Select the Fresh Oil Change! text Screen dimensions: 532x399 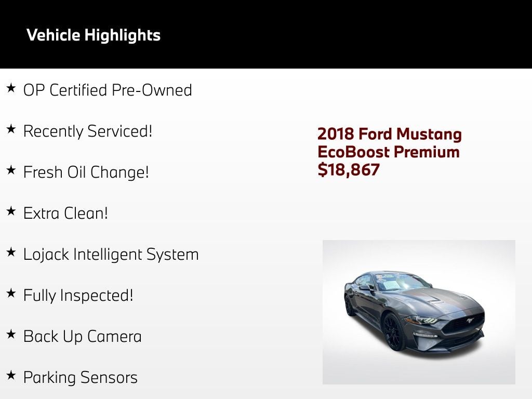tap(86, 172)
